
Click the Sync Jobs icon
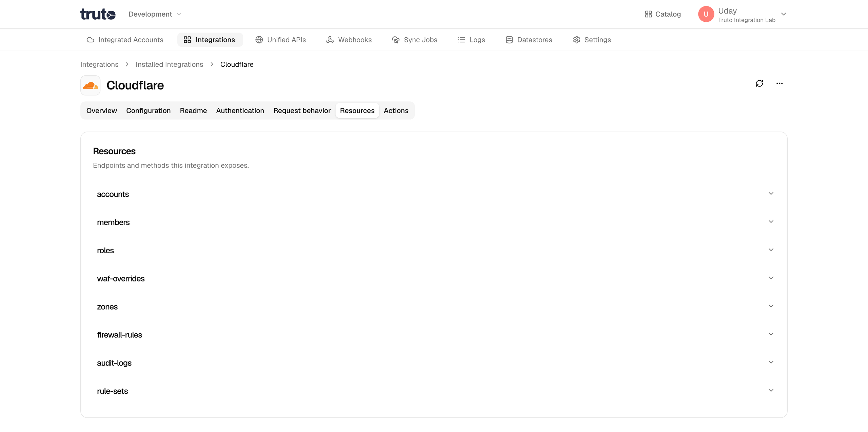click(x=396, y=40)
